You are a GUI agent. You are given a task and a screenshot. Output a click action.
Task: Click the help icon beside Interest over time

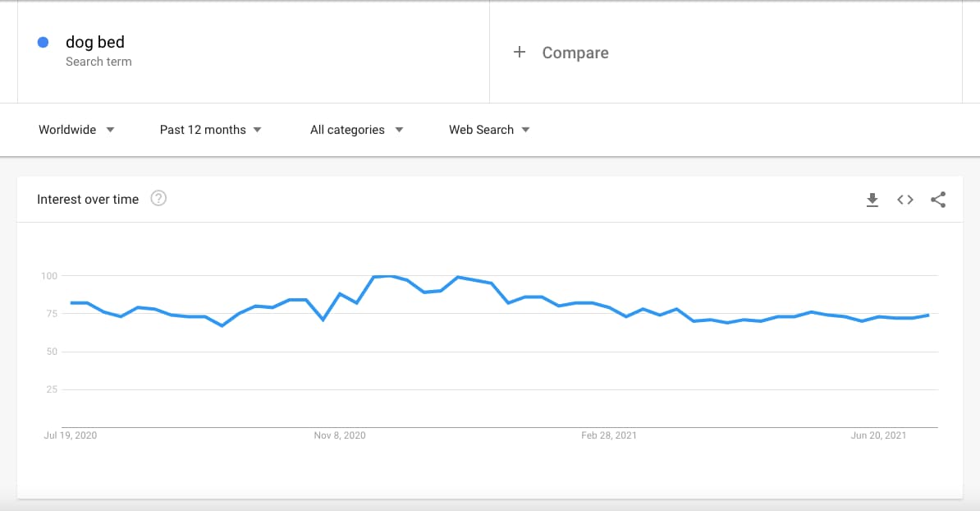[158, 199]
